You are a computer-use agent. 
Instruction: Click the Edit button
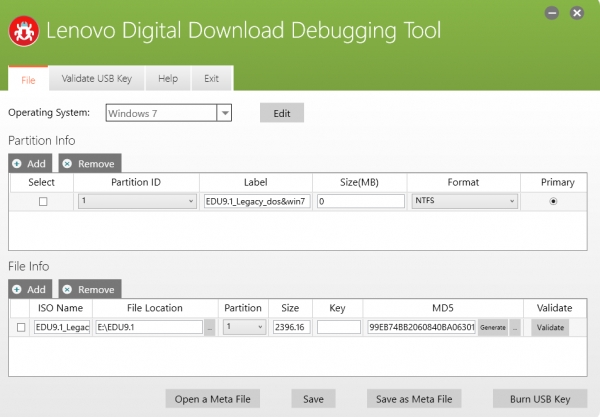[282, 113]
